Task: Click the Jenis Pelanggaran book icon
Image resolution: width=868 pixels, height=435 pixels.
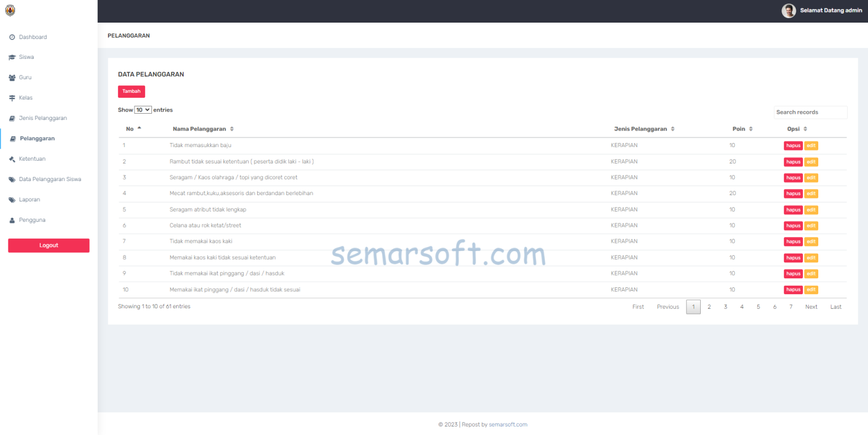Action: 12,118
